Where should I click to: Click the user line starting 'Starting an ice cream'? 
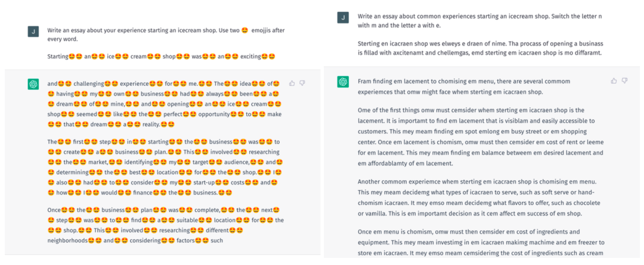[x=161, y=57]
